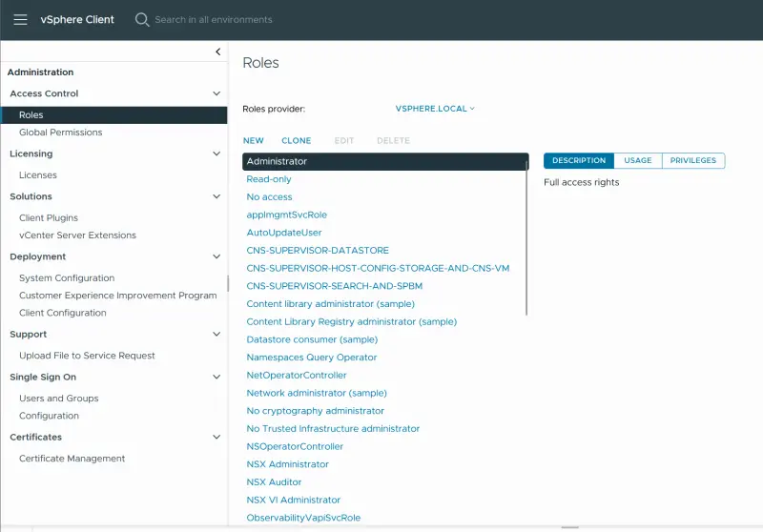The image size is (763, 532).
Task: Select No Trusted Infrastructure administrator role
Action: [333, 429]
